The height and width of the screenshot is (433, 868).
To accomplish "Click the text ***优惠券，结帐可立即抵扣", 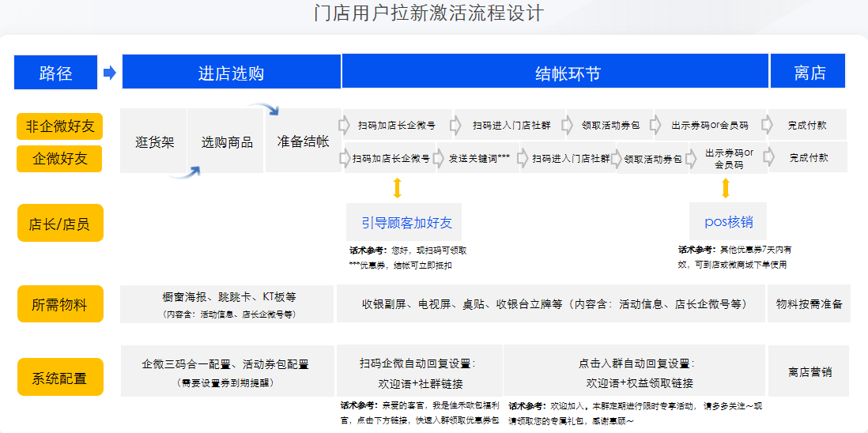I will [400, 265].
